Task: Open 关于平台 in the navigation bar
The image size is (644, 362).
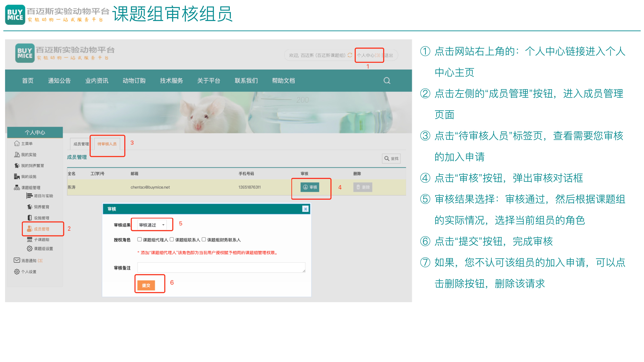Action: tap(209, 80)
